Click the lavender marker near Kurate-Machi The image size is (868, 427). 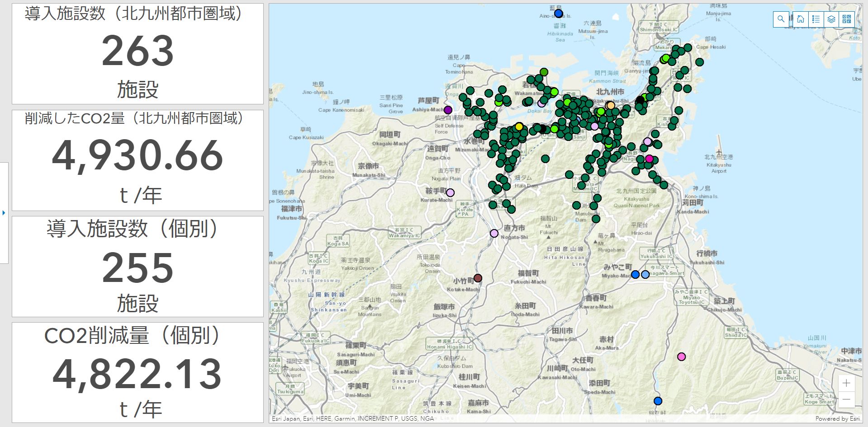click(450, 193)
